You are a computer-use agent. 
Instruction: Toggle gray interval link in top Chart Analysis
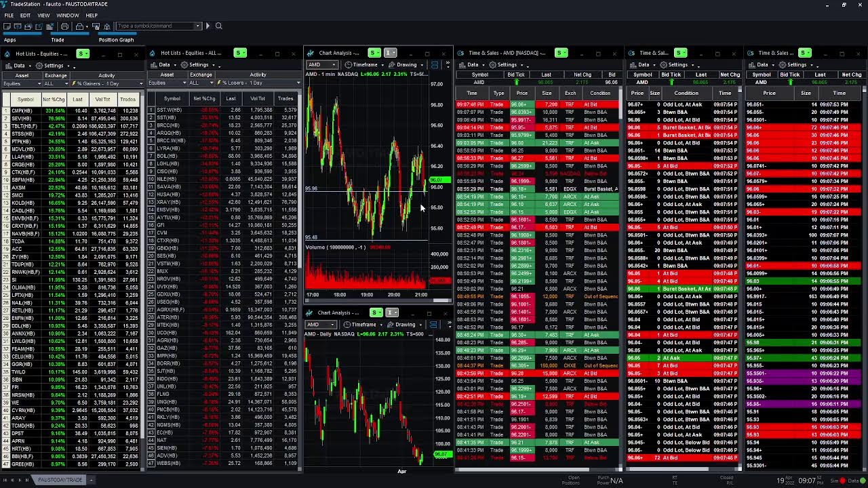[391, 53]
